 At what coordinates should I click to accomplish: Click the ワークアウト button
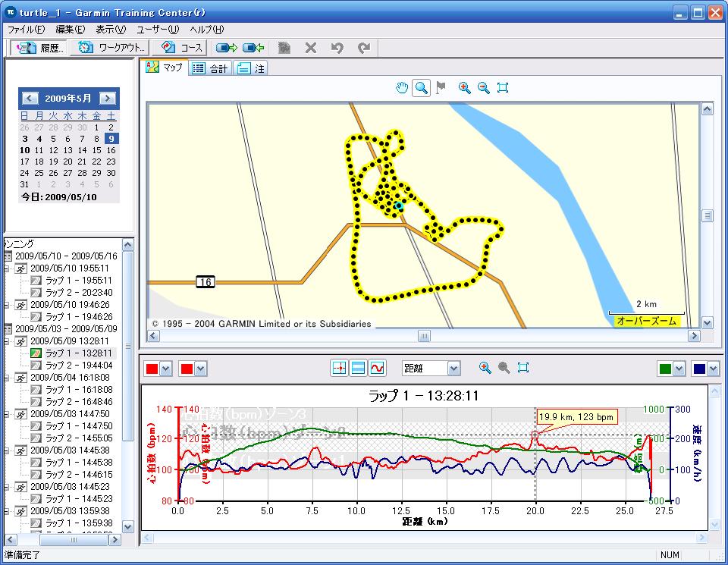(x=112, y=48)
